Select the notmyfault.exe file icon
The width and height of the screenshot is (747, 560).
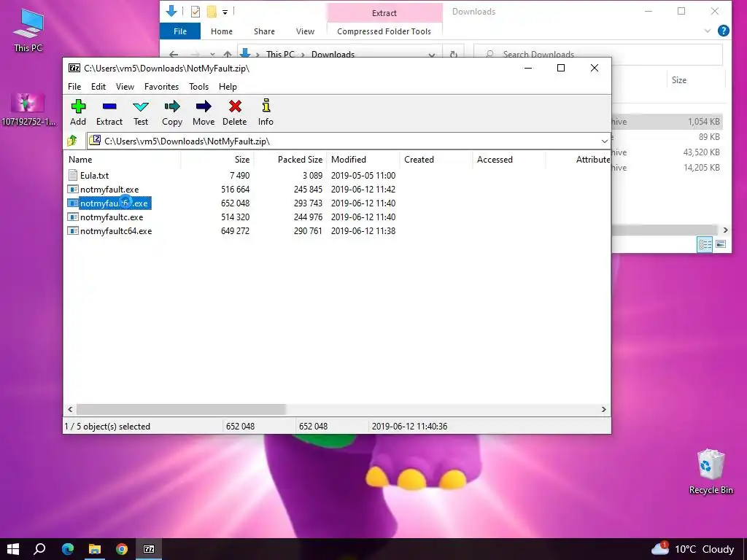[72, 189]
